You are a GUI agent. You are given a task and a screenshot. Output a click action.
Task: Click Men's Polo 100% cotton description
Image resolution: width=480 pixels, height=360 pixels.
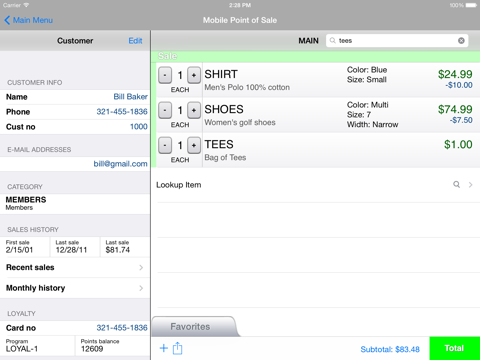point(247,88)
